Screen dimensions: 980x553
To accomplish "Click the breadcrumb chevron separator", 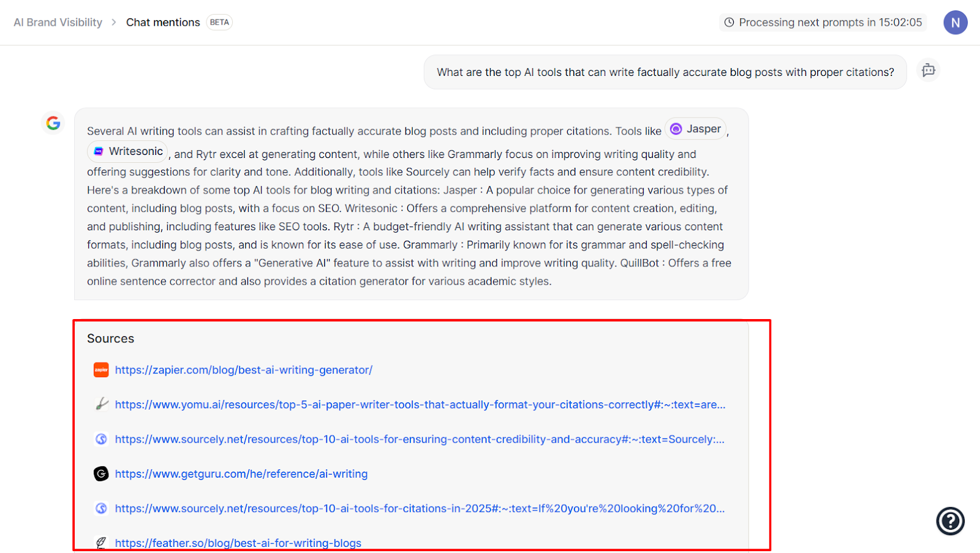I will (x=114, y=23).
